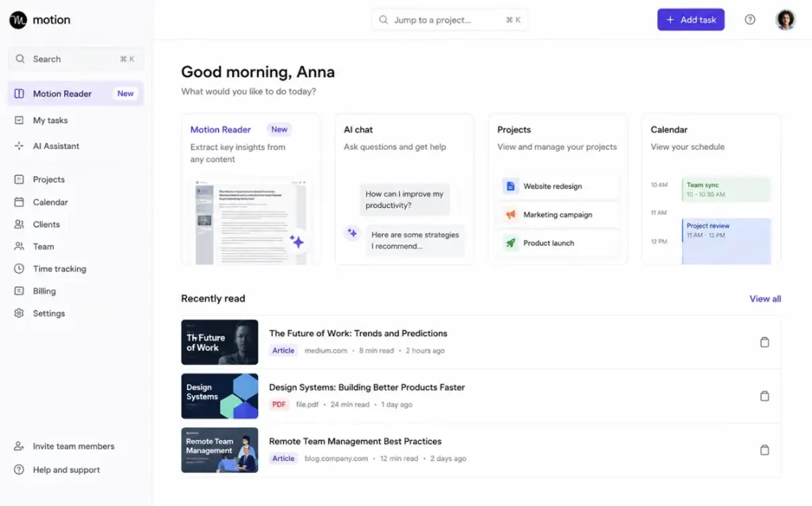Viewport: 812px width, 506px height.
Task: Select the Team sync calendar event
Action: coord(726,190)
